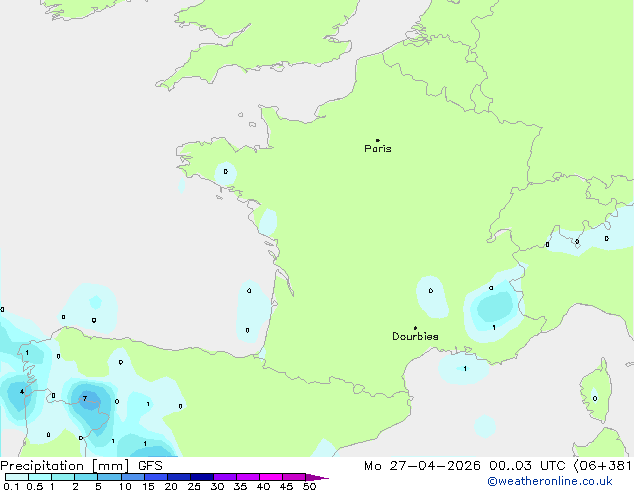
Task: Click the Paris city label
Action: point(378,149)
